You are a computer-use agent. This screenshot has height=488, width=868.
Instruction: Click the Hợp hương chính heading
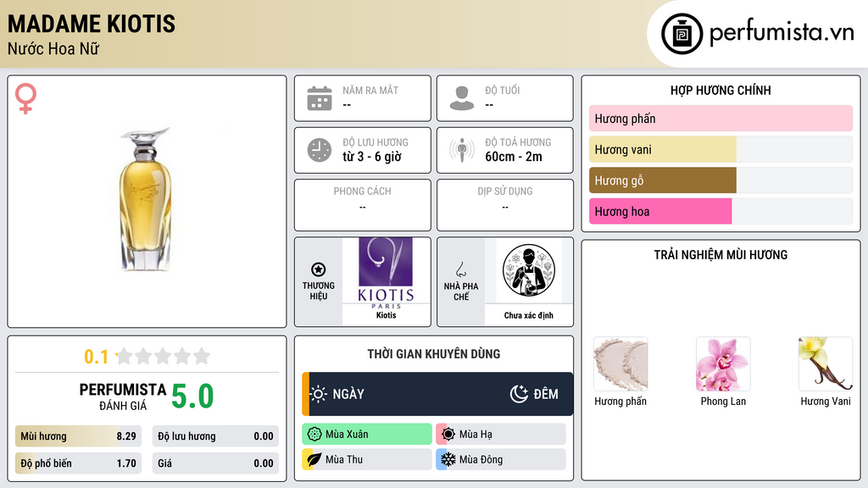coord(721,90)
